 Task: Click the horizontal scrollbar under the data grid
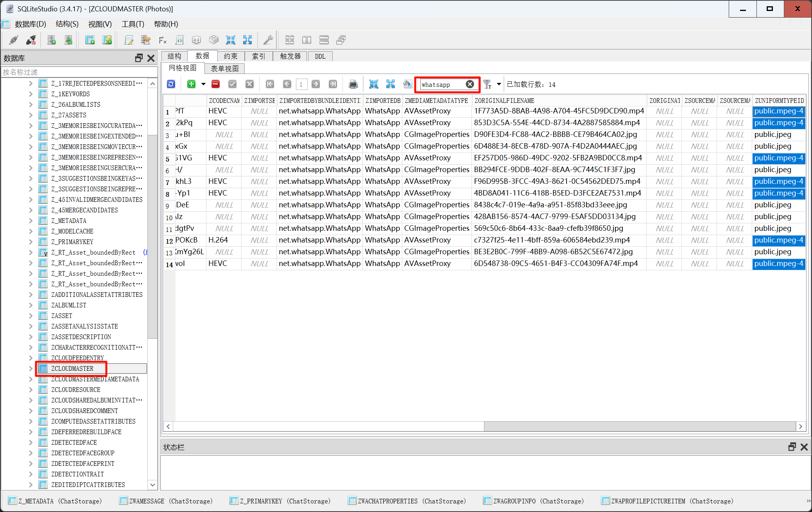coord(640,426)
